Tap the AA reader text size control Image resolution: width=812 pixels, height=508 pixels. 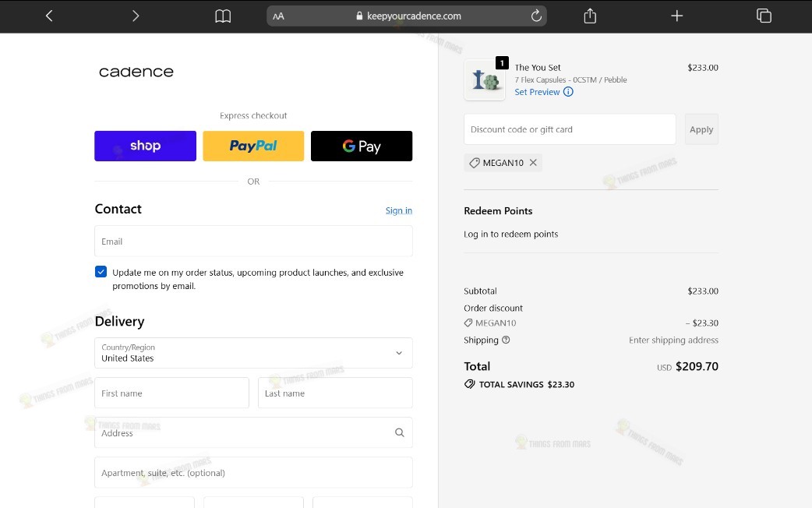click(279, 16)
